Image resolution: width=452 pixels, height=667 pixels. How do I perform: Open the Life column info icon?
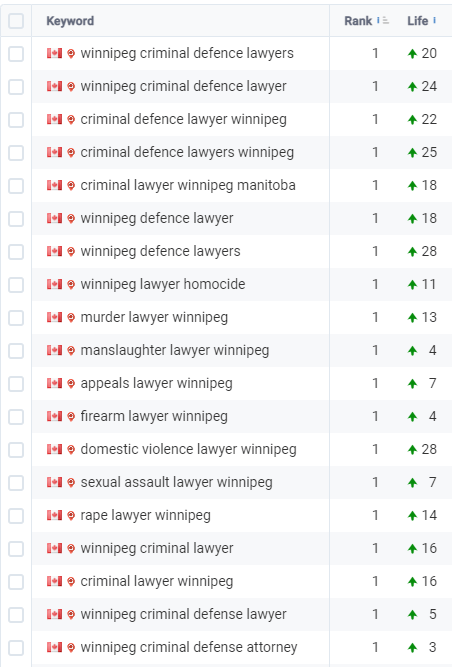(434, 20)
